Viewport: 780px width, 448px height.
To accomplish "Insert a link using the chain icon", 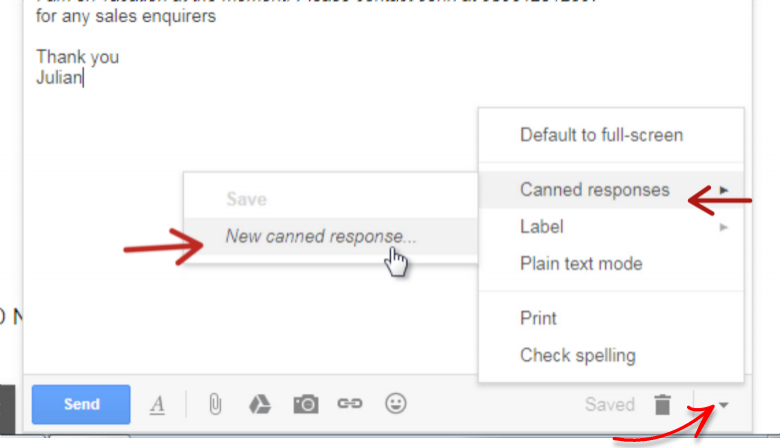I will pyautogui.click(x=350, y=403).
